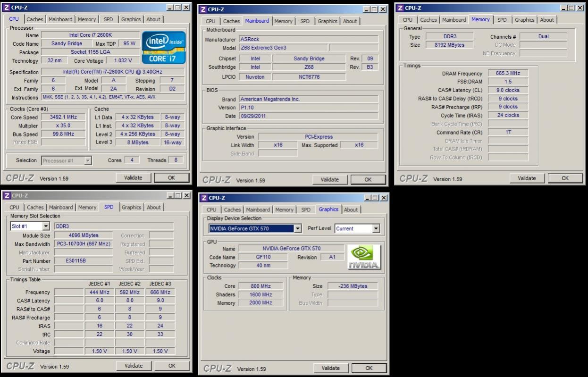Screen dimensions: 588x377
Task: Switch to SPD tab in Mainboard window
Action: (x=305, y=21)
